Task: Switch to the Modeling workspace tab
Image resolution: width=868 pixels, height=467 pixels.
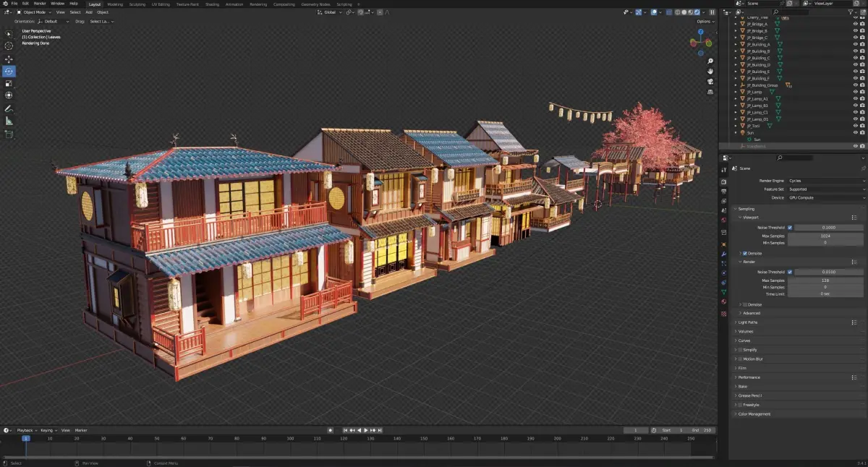Action: [115, 4]
